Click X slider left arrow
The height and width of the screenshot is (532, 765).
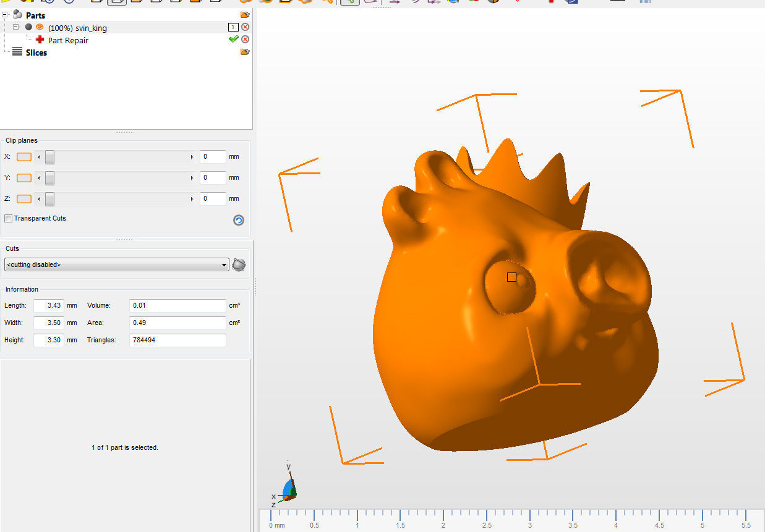tap(40, 157)
